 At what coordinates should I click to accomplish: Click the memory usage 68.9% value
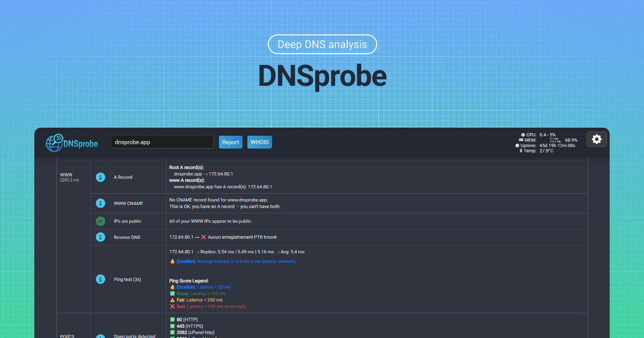571,140
